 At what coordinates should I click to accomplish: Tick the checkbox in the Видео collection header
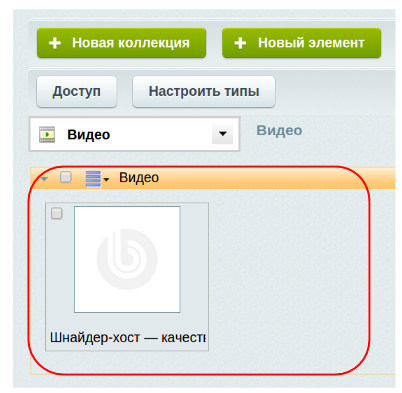tap(66, 177)
